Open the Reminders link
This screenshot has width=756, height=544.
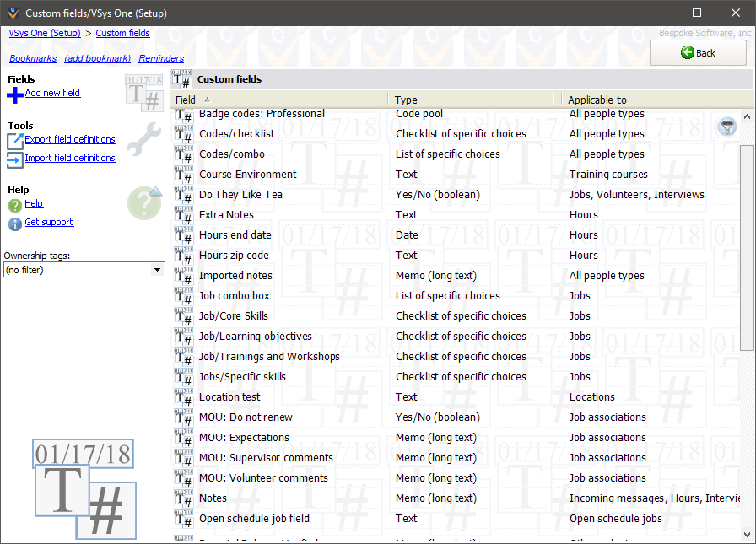coord(161,58)
